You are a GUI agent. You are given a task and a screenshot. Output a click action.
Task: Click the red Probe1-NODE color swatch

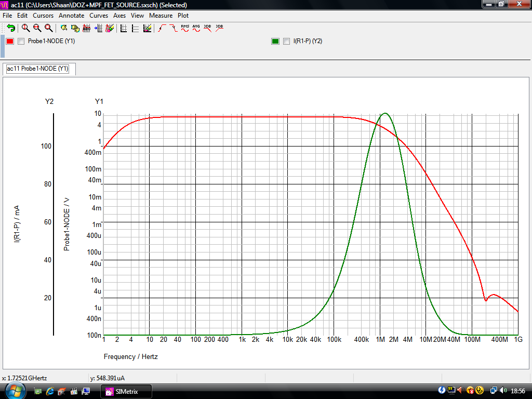10,42
